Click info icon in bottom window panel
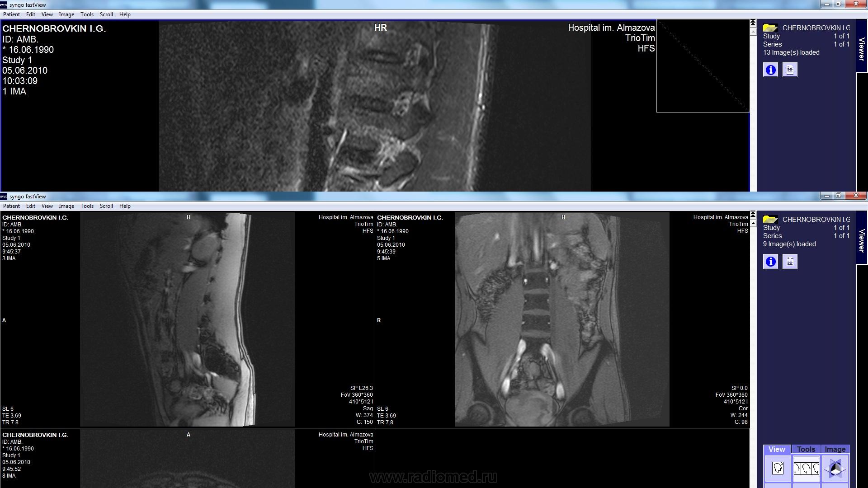868x488 pixels. [770, 262]
